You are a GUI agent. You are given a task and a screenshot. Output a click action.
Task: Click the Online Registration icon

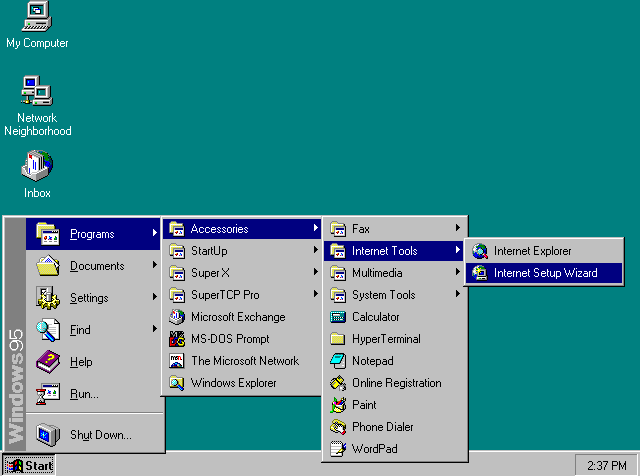coord(338,383)
